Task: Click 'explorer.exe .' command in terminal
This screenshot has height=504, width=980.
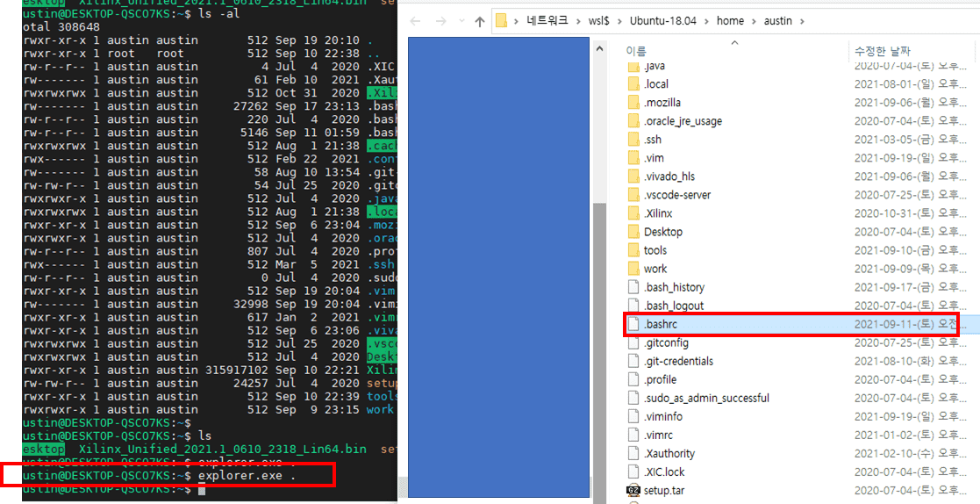Action: pos(247,476)
